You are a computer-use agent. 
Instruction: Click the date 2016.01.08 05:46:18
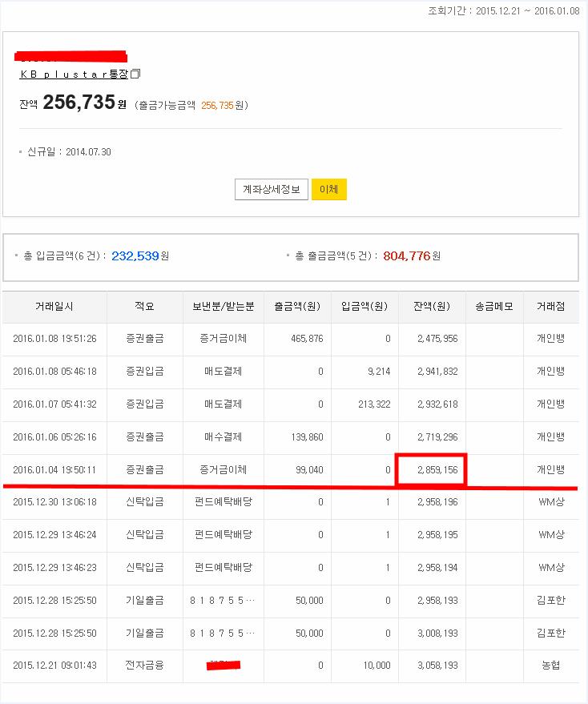point(54,372)
